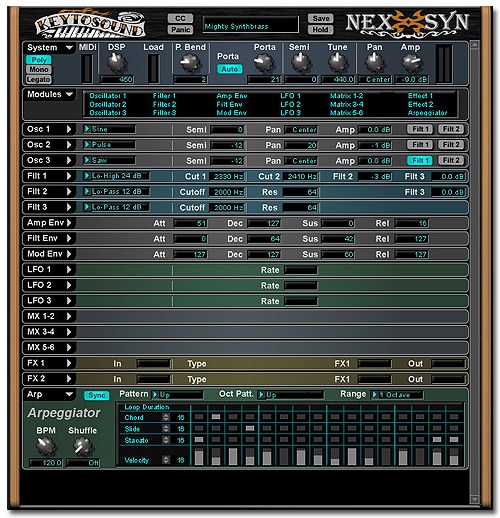Click the Panic button

[180, 30]
